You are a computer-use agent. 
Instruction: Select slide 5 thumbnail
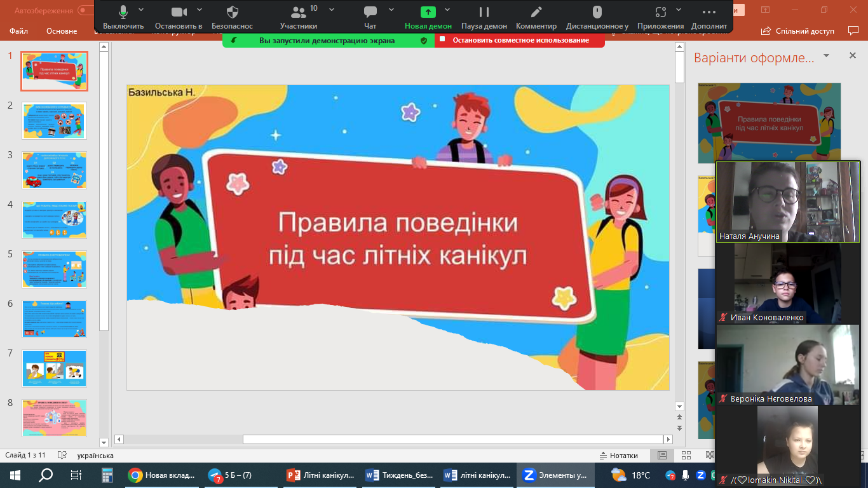pyautogui.click(x=55, y=269)
